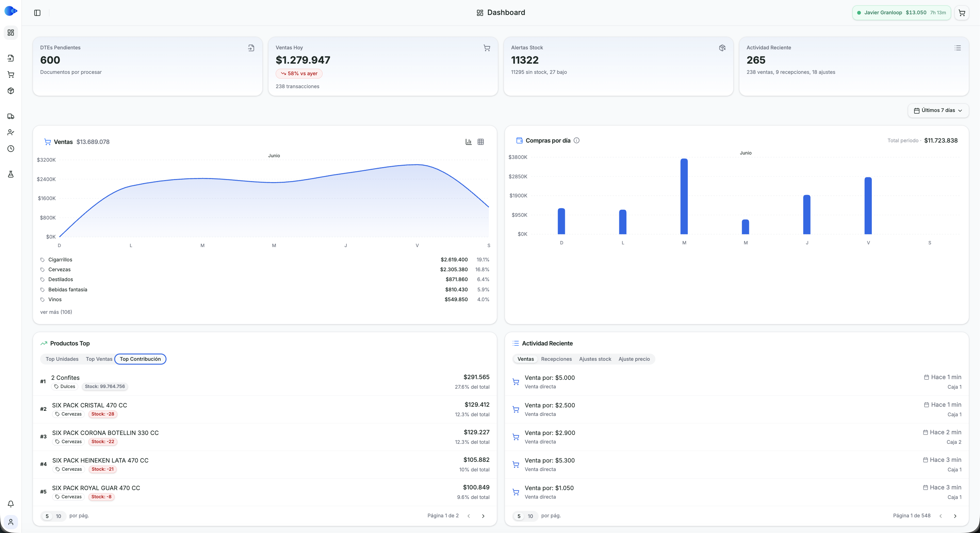Click the blue app logo in the sidebar
Image resolution: width=980 pixels, height=533 pixels.
coord(11,11)
